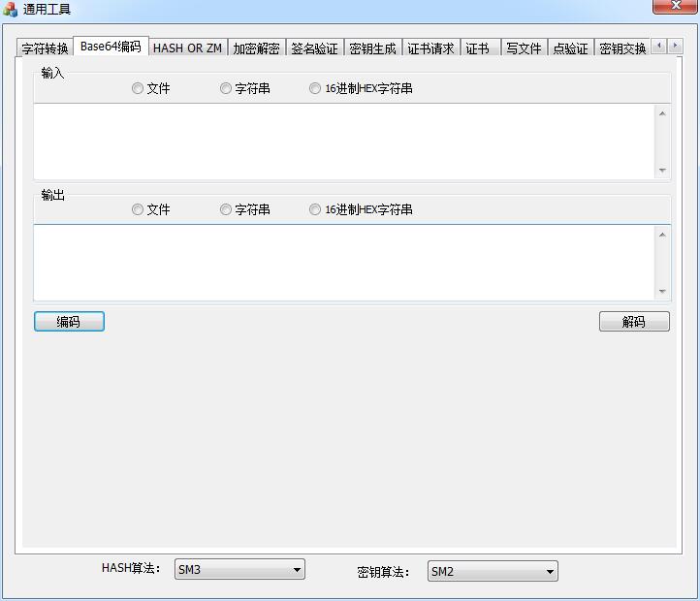The width and height of the screenshot is (700, 601).
Task: Go to the 签名验证 tab
Action: click(315, 47)
